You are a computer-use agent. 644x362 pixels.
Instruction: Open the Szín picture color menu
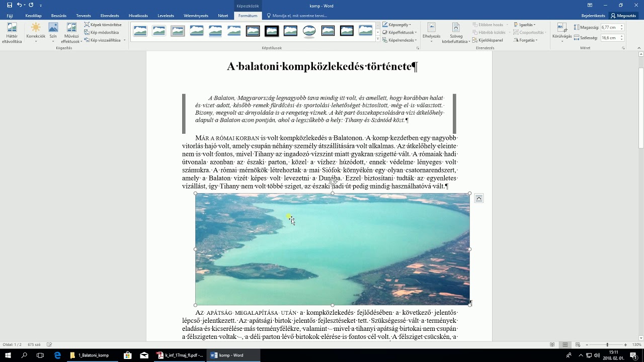coord(53,33)
